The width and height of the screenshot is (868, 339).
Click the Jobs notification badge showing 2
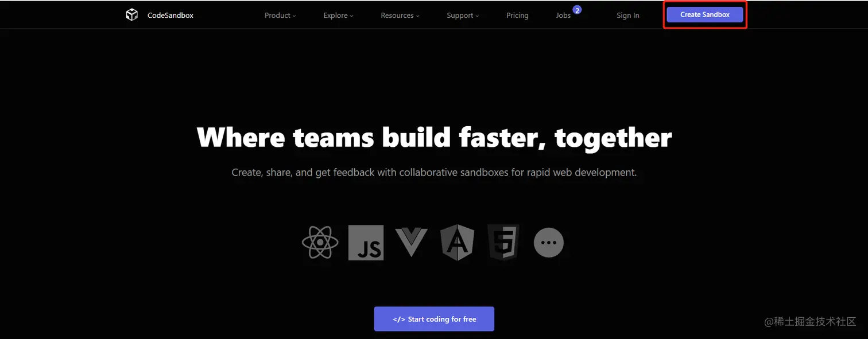tap(577, 10)
